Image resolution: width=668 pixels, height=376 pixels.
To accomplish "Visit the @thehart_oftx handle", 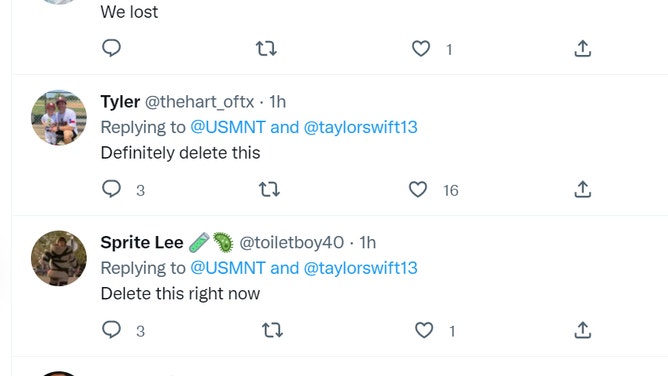I will [x=199, y=102].
